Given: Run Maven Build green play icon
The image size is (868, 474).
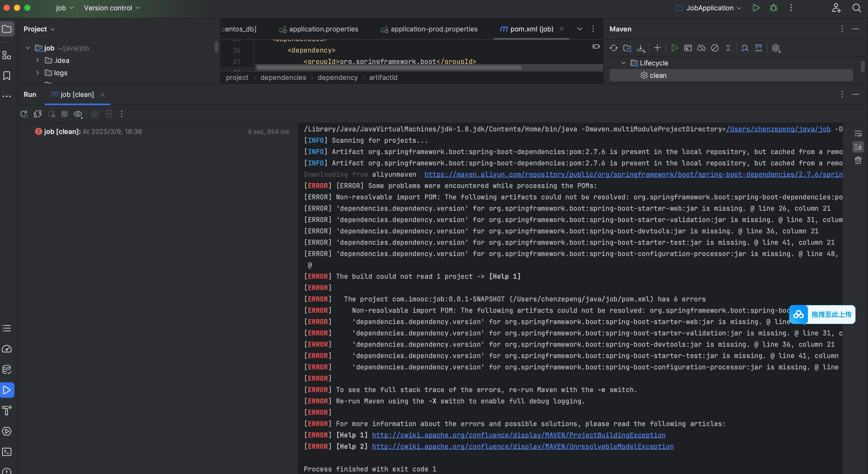Looking at the screenshot, I should 674,48.
